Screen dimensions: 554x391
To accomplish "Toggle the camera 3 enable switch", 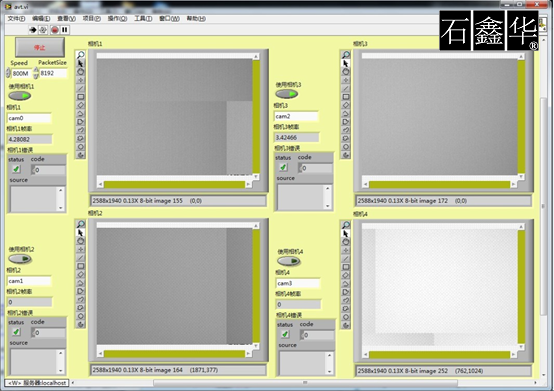I will click(287, 94).
